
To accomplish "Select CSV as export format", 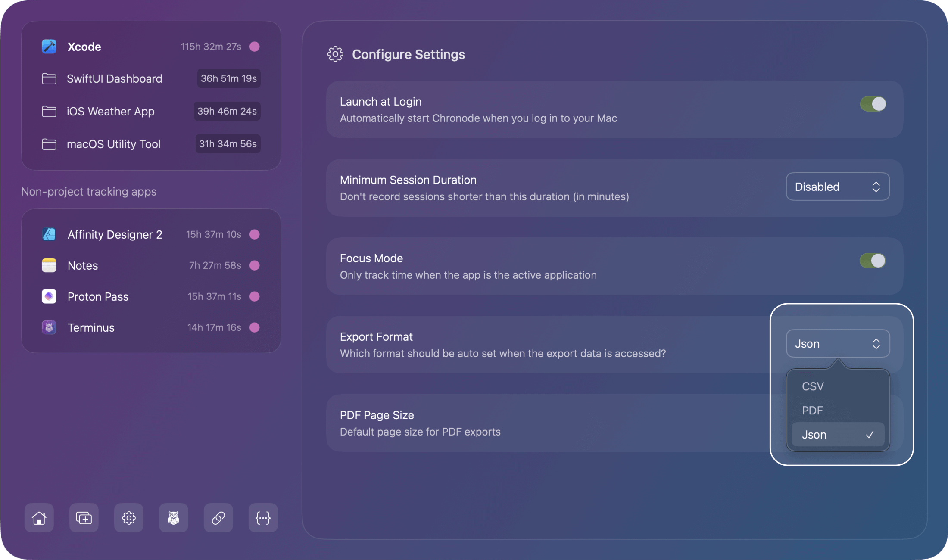I will (x=812, y=386).
